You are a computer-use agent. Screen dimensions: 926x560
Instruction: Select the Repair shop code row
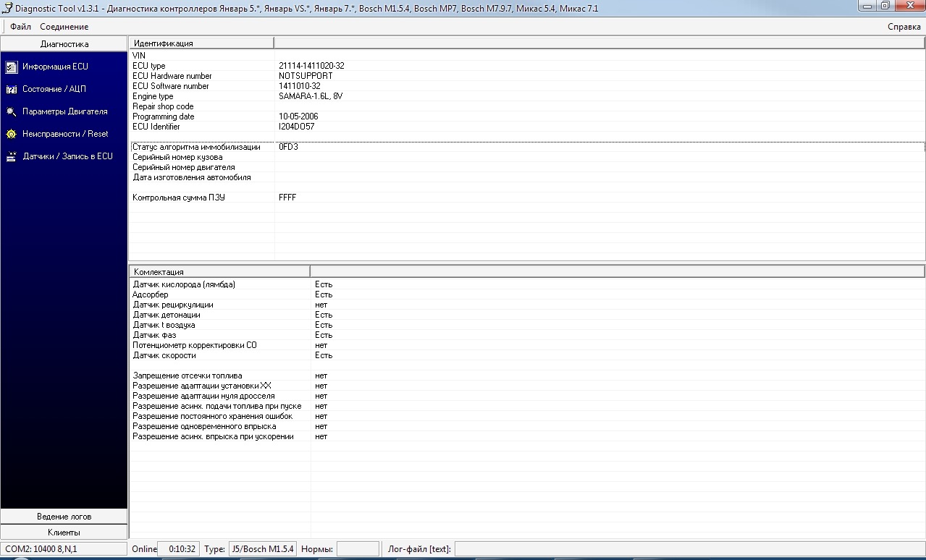527,106
